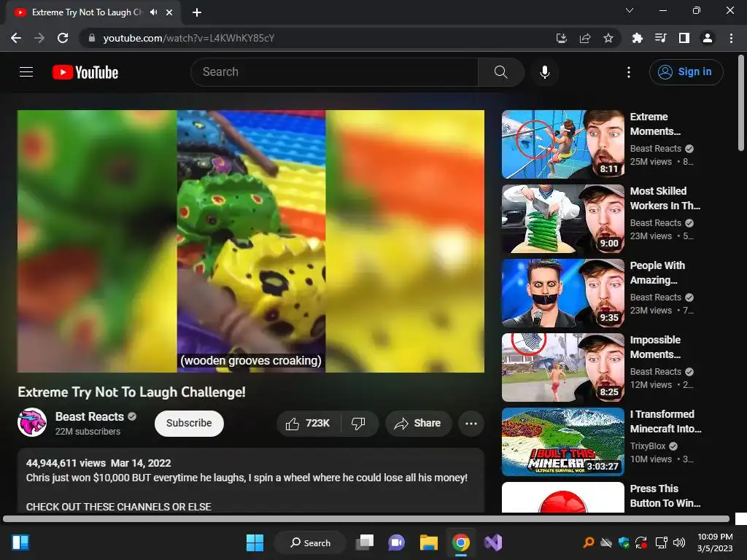This screenshot has width=747, height=560.
Task: Go back in Chrome
Action: click(x=16, y=38)
